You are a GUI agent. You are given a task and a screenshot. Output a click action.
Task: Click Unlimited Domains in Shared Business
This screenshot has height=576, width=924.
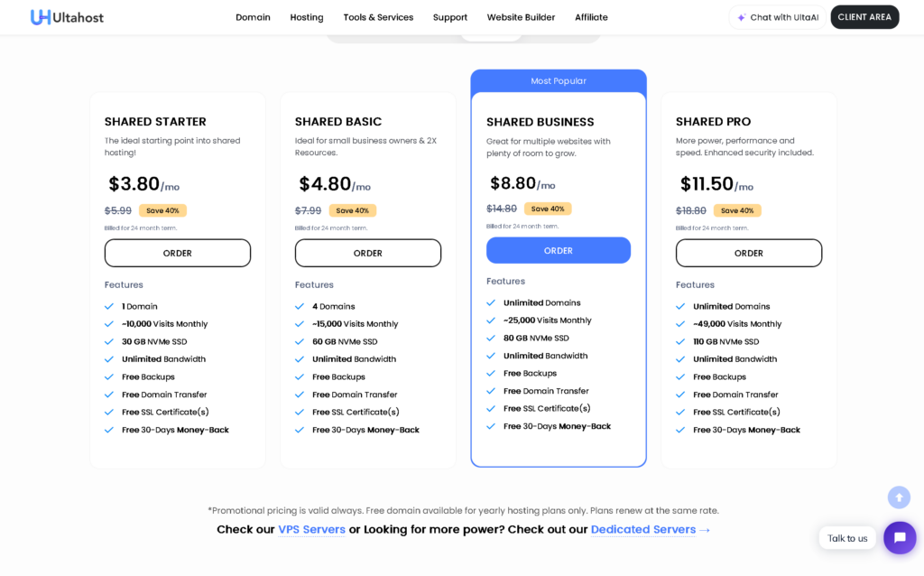coord(542,303)
